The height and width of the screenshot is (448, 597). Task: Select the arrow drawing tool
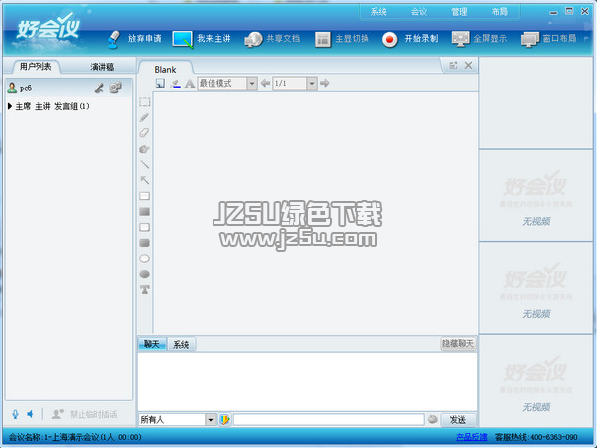point(145,180)
